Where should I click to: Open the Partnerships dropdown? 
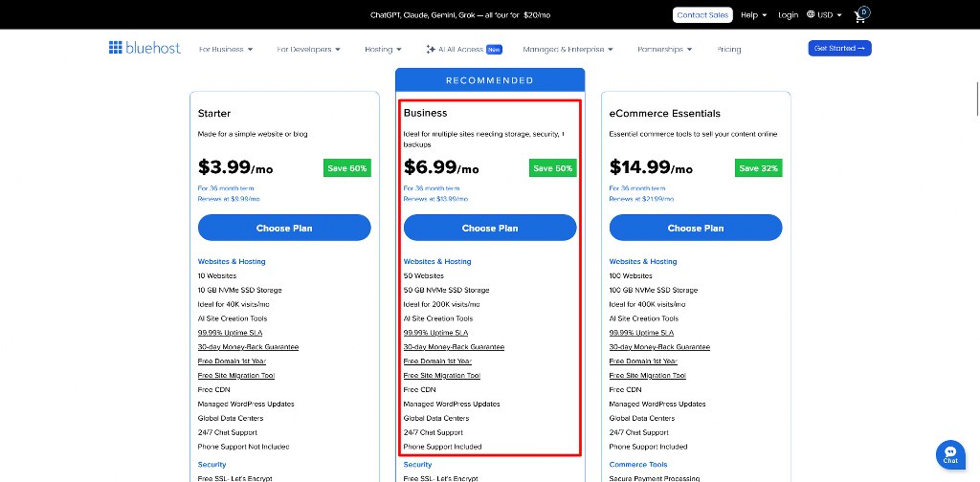coord(664,50)
